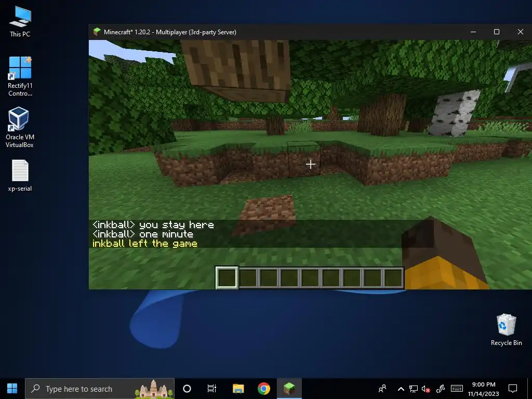Click the crosshair in the game view
This screenshot has height=399, width=532.
[x=311, y=164]
